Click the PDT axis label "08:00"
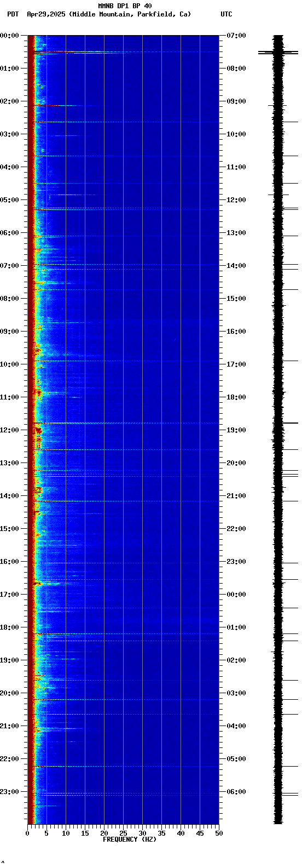302x868 pixels. click(9, 299)
